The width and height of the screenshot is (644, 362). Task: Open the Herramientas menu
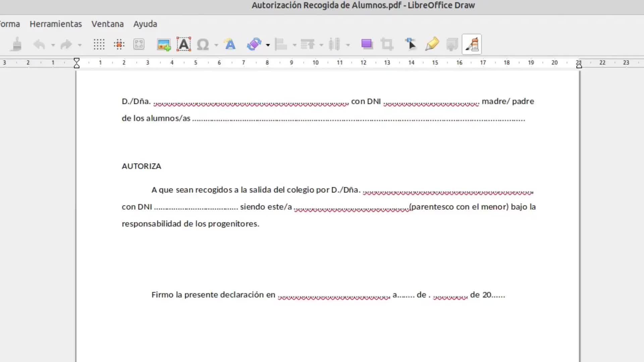(56, 24)
